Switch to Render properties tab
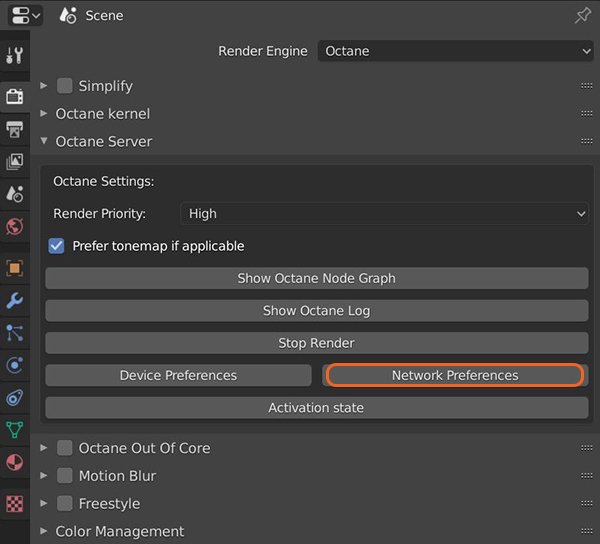 point(15,97)
